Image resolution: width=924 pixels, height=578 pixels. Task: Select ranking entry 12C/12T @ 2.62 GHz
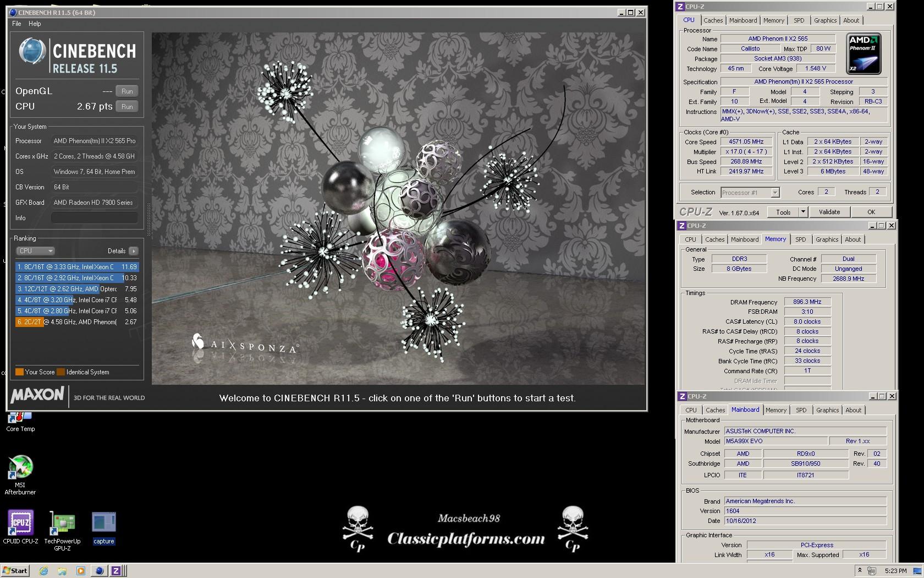pos(77,289)
